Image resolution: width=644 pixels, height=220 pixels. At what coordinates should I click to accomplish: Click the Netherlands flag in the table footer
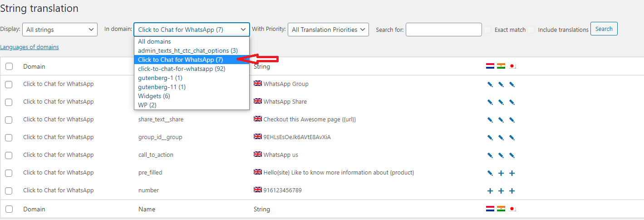point(490,209)
